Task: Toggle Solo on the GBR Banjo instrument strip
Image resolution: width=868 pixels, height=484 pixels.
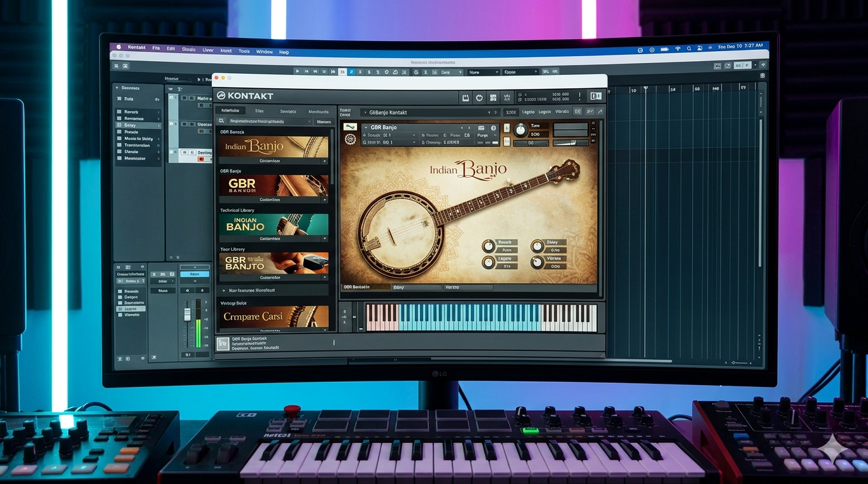Action: point(507,127)
